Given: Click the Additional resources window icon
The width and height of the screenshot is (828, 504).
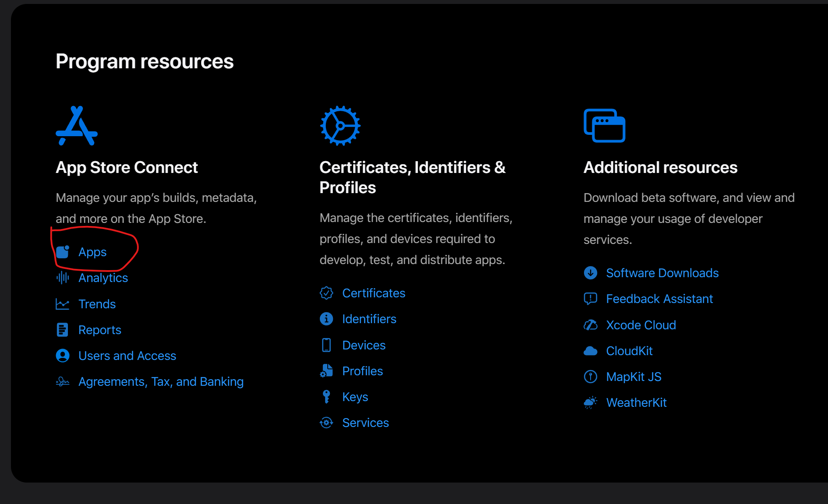Looking at the screenshot, I should point(605,126).
